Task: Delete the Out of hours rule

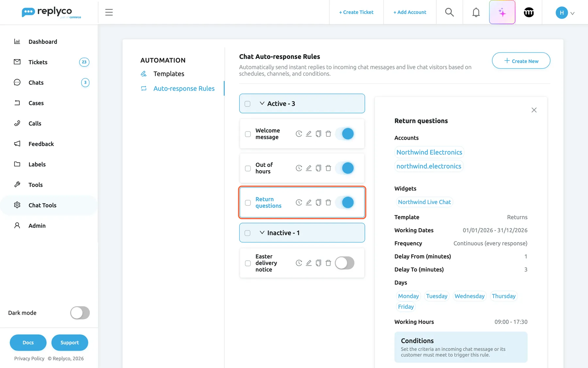Action: (x=328, y=168)
